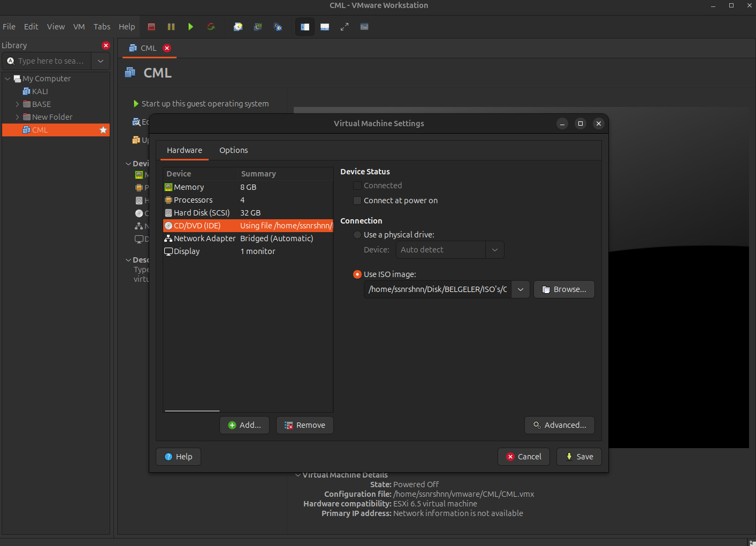Enable the Connect at power on checkbox

coord(357,201)
